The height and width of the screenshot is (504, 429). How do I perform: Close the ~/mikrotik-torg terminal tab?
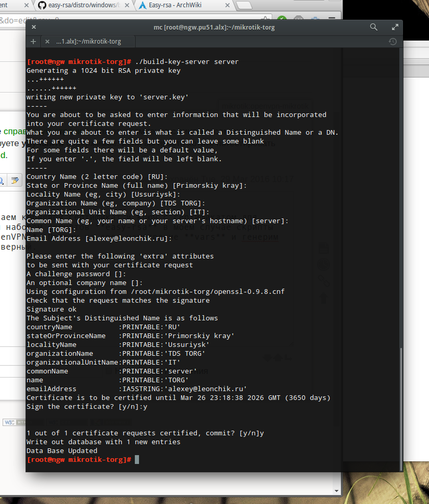[x=47, y=42]
